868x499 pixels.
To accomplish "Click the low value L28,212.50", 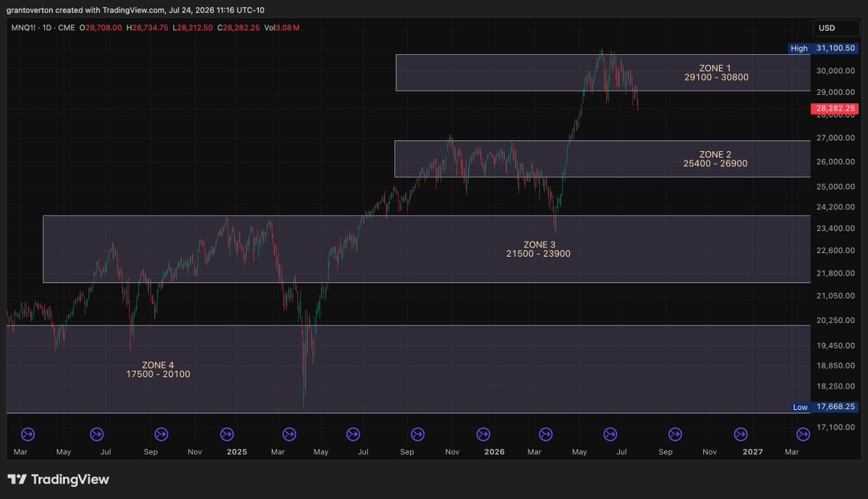I will [192, 27].
